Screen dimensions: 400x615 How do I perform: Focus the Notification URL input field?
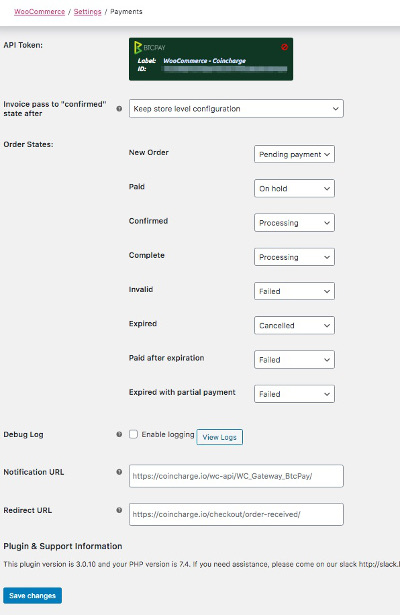pyautogui.click(x=236, y=476)
